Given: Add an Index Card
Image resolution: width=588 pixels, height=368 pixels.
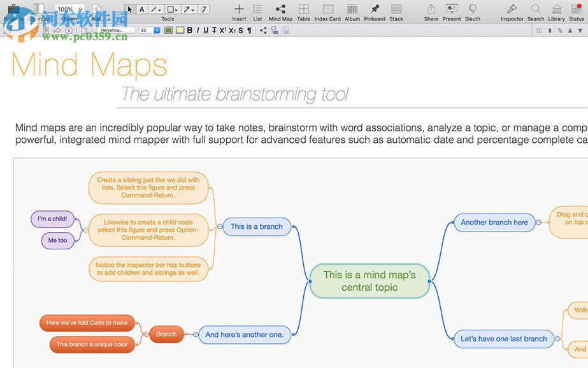Looking at the screenshot, I should (x=327, y=9).
